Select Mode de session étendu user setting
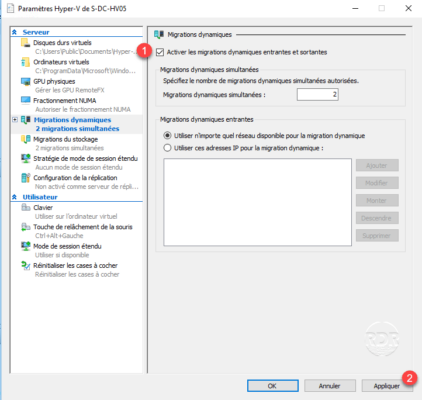The width and height of the screenshot is (422, 400). tap(67, 246)
